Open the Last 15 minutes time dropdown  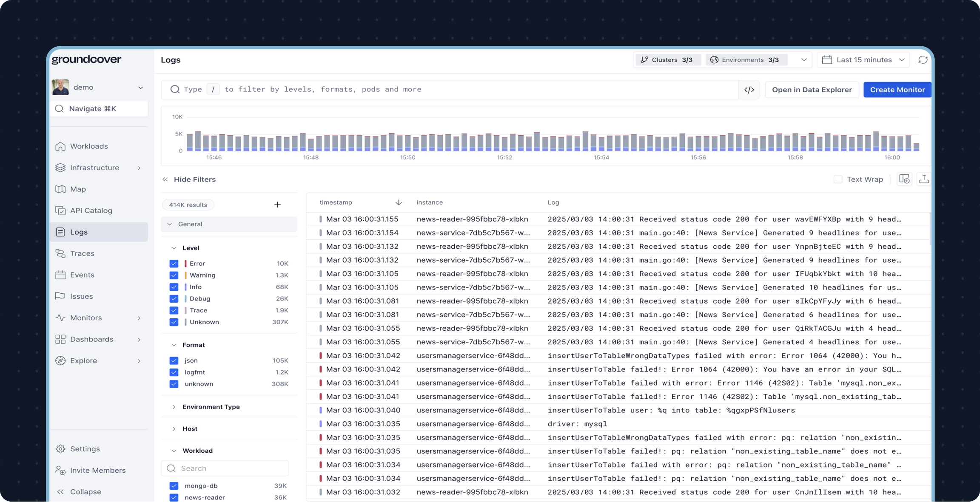(863, 60)
